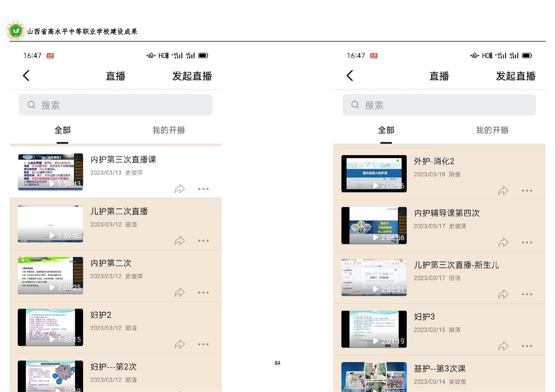Open title 基护--第3次课
555x392 pixels.
[x=440, y=369]
